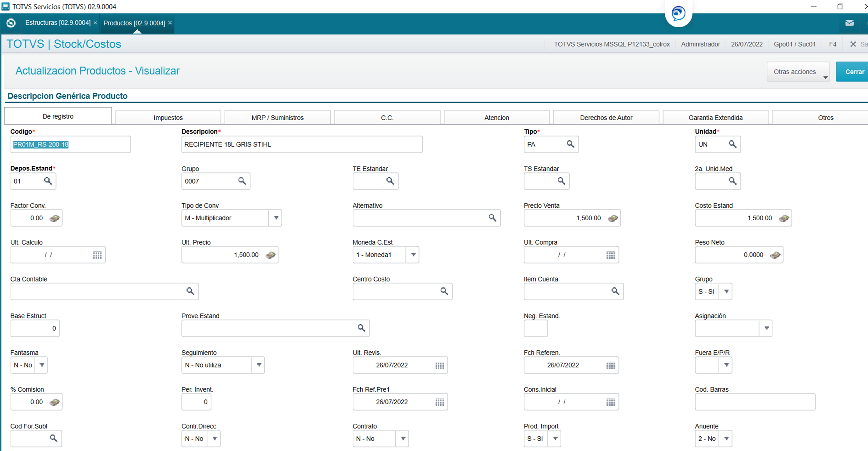
Task: Click the Descripcion input field
Action: (x=301, y=144)
